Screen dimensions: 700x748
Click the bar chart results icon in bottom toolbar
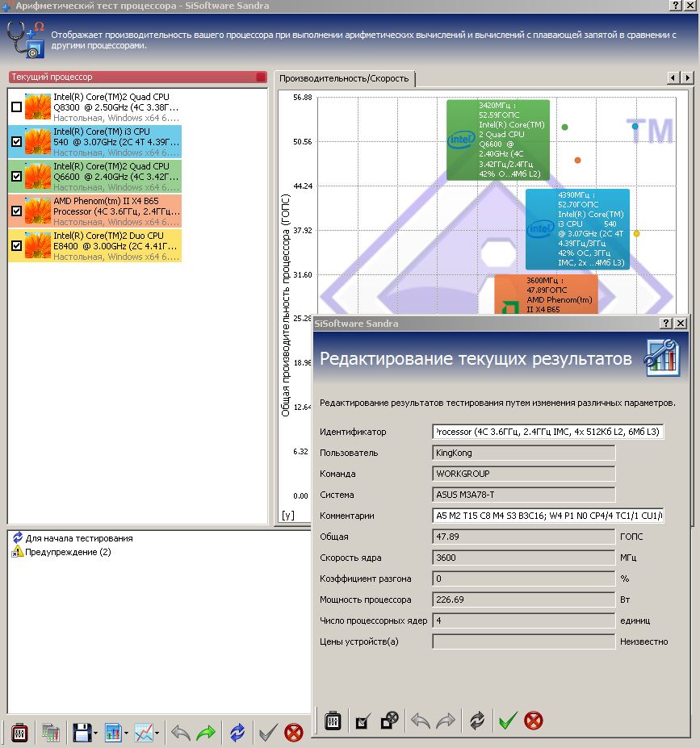(x=112, y=732)
